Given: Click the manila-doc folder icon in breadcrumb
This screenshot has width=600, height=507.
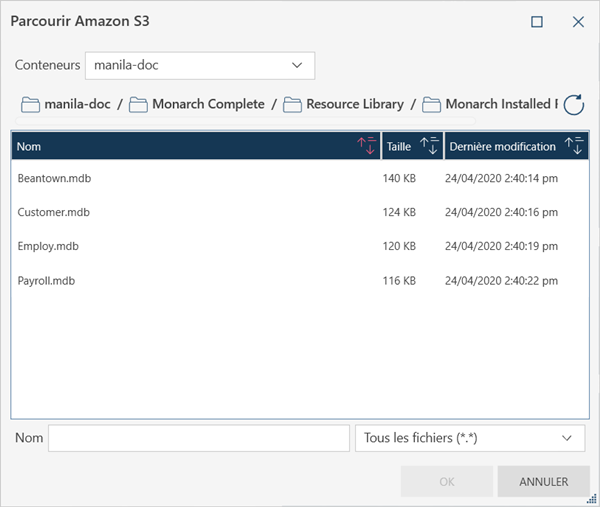Looking at the screenshot, I should point(30,104).
